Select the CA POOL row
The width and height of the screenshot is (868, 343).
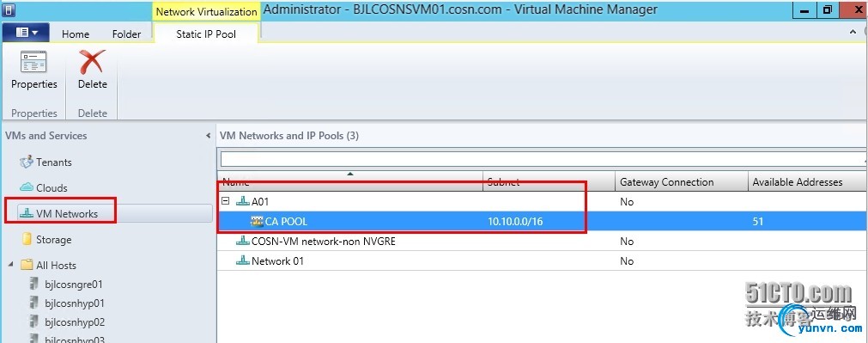click(x=543, y=222)
